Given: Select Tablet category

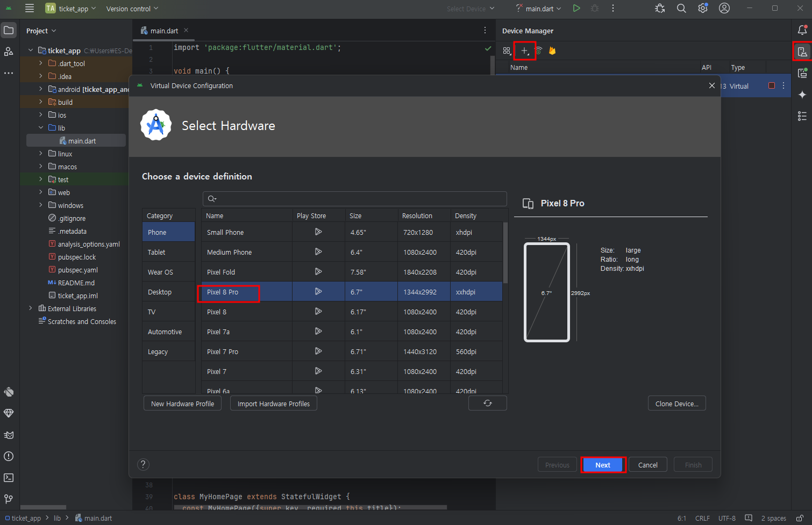Looking at the screenshot, I should click(x=168, y=252).
